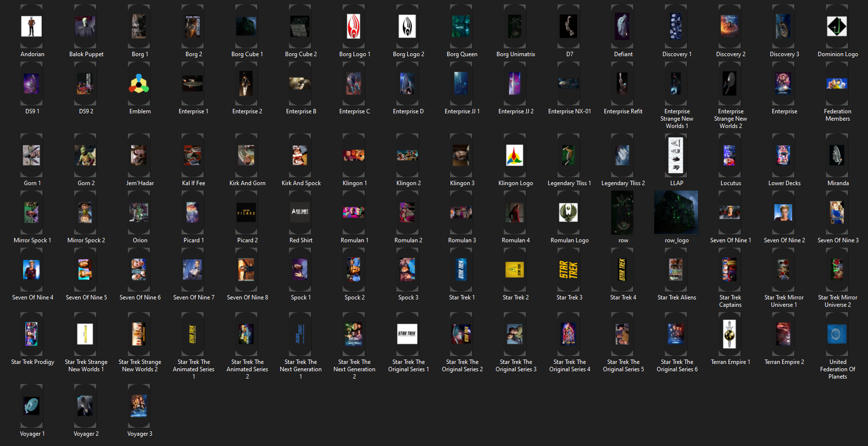Viewport: 868px width, 446px height.
Task: Click the Dominion Logo icon
Action: [x=837, y=26]
